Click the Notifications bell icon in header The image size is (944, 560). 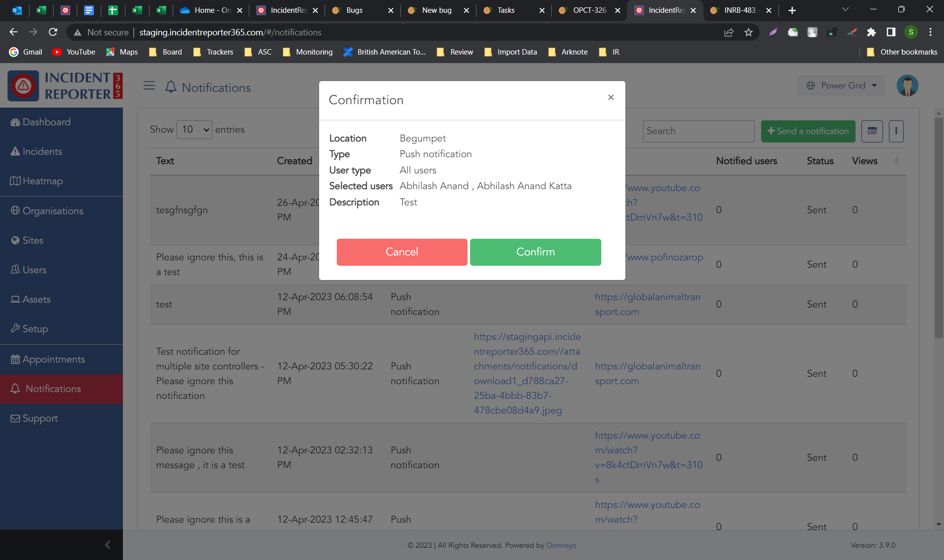coord(171,87)
